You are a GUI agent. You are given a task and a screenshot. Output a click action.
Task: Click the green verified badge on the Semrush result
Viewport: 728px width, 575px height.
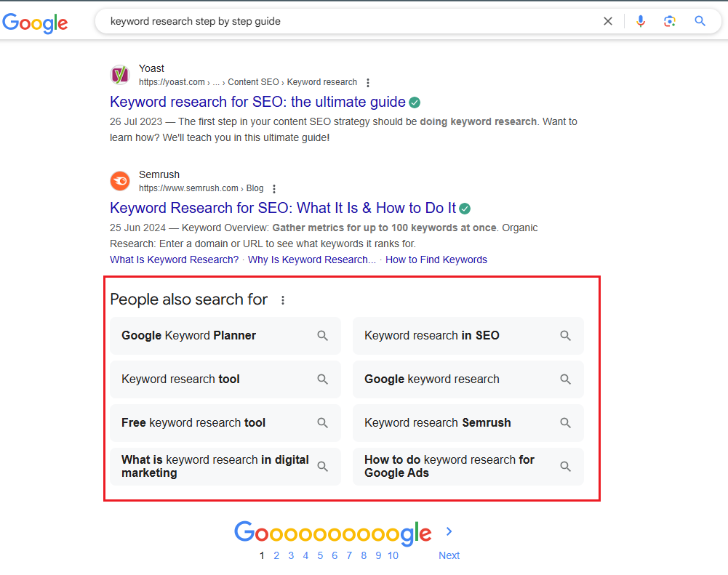[465, 209]
